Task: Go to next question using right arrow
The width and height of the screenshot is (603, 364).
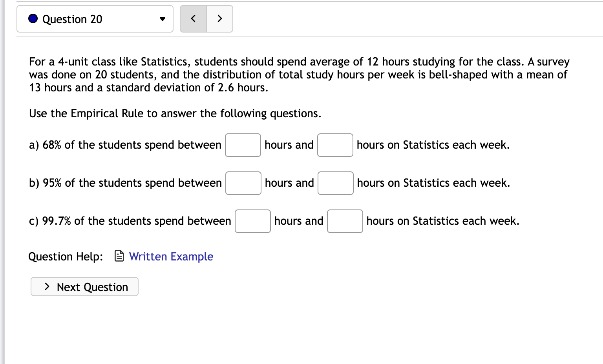Action: [219, 19]
